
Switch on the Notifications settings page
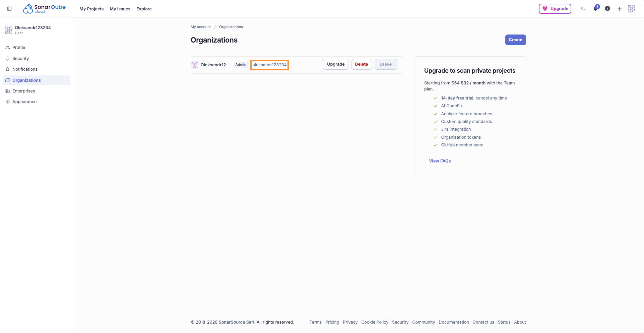24,69
